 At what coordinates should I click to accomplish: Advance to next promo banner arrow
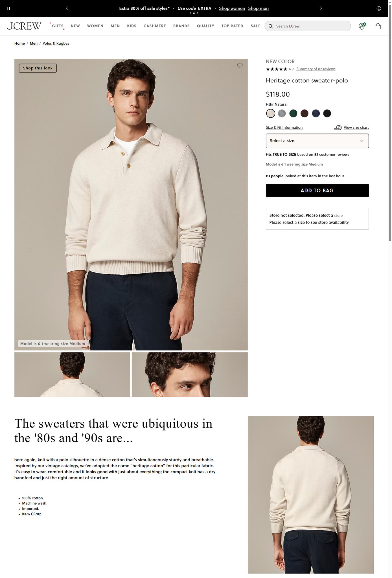[x=321, y=8]
